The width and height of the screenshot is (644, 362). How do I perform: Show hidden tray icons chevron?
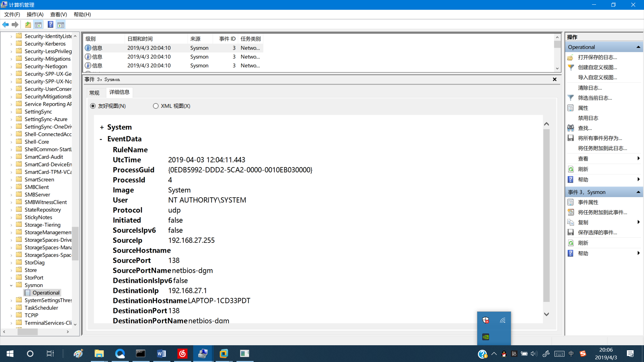[x=494, y=354]
